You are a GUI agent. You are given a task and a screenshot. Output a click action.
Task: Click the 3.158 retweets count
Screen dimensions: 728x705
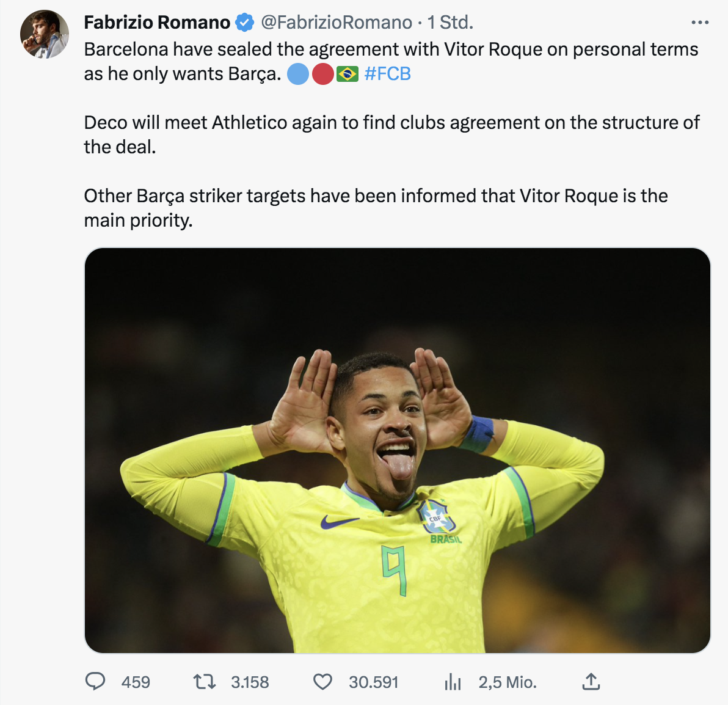(250, 682)
